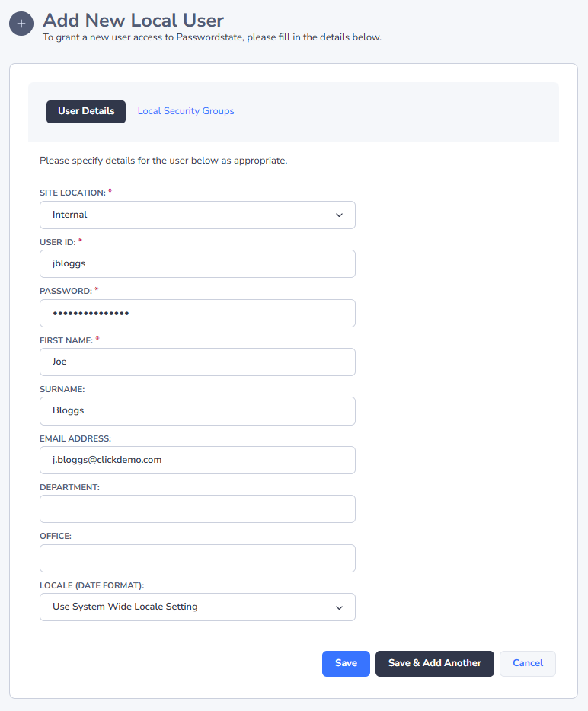Screen dimensions: 588x711
Task: Select the Surname field with Bloggs
Action: pos(197,411)
